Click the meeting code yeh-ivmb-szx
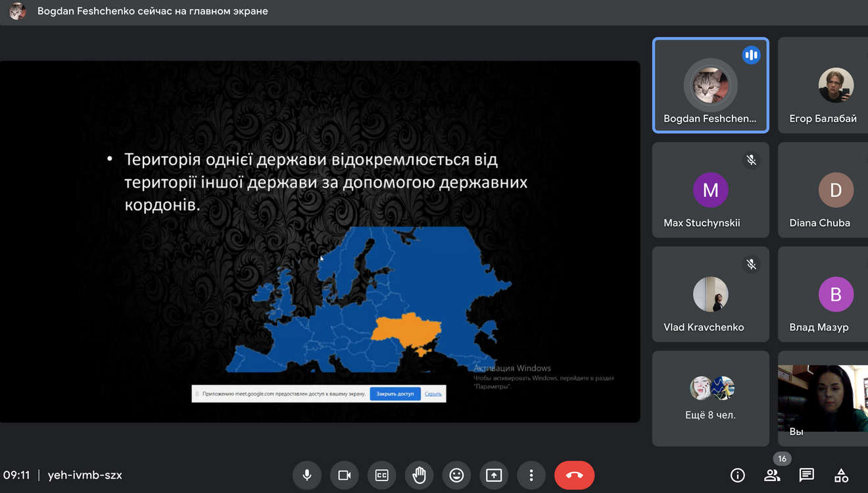The height and width of the screenshot is (493, 868). click(x=85, y=475)
